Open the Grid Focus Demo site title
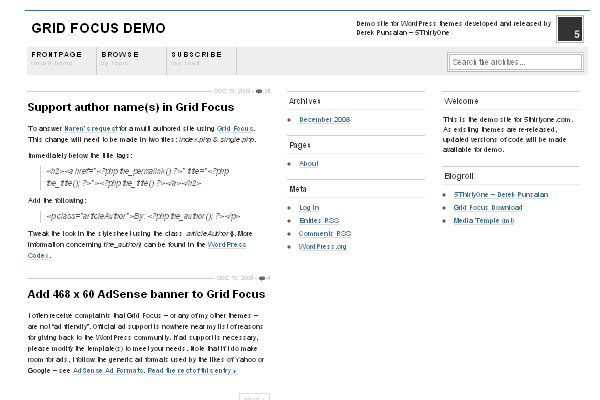Screen dimensions: 600x400 pyautogui.click(x=99, y=28)
